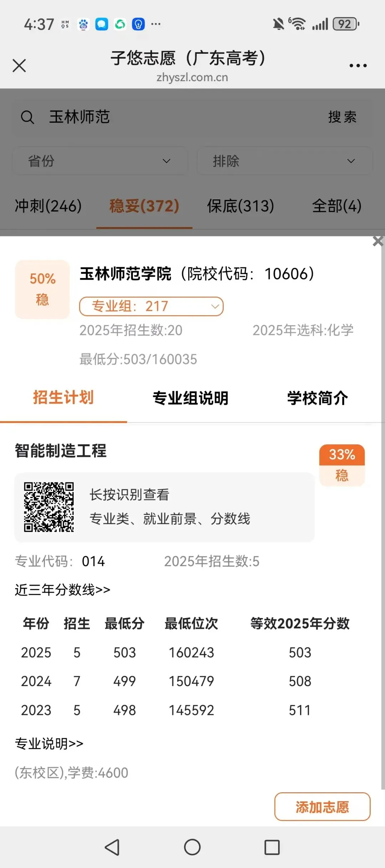This screenshot has width=385, height=868.
Task: Expand the 省份 province dropdown
Action: [x=100, y=161]
